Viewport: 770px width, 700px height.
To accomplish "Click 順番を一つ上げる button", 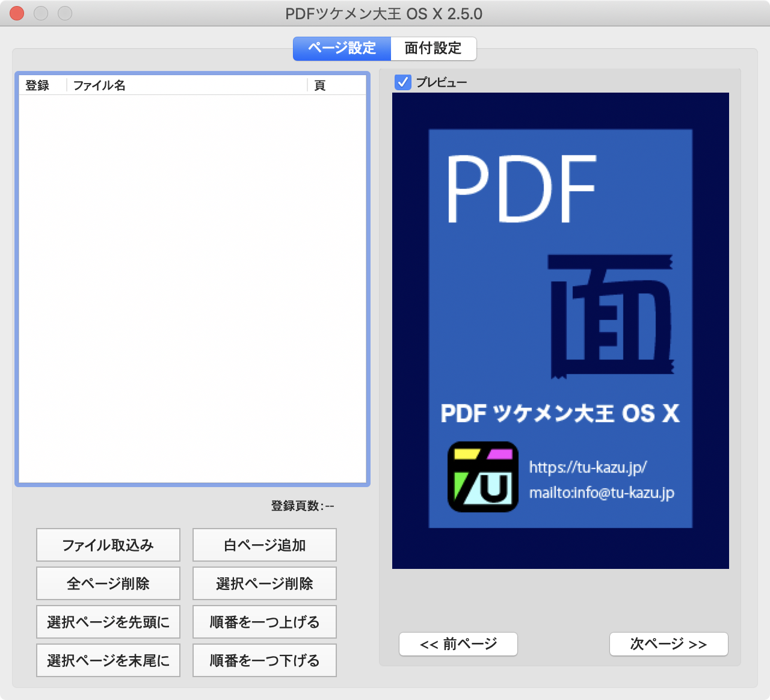I will (x=265, y=622).
